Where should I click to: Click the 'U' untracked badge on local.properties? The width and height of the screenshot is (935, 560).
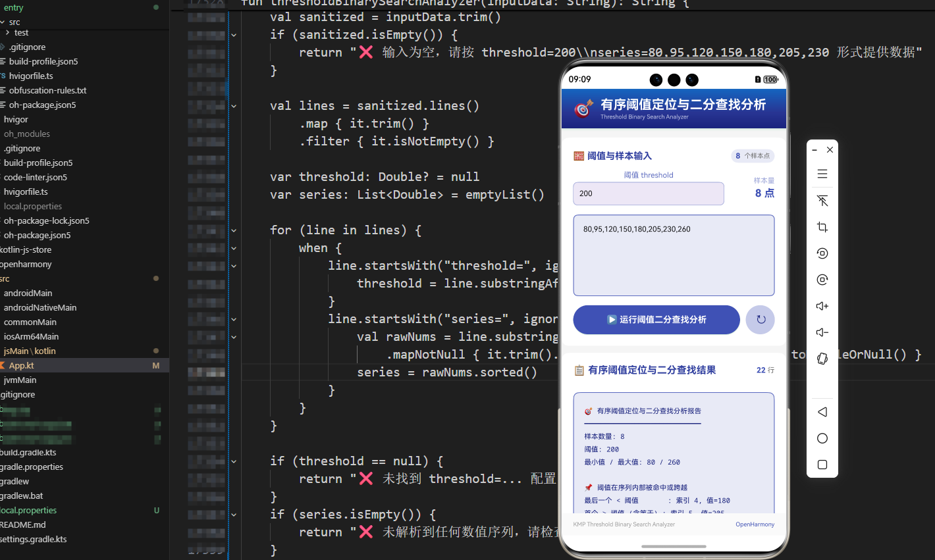(x=156, y=510)
